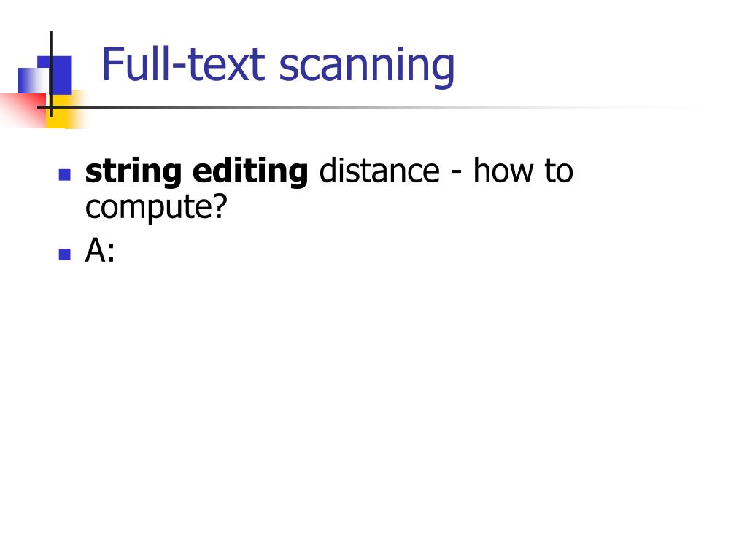This screenshot has width=747, height=560.
Task: Click the yellow square decoration
Action: 66,111
